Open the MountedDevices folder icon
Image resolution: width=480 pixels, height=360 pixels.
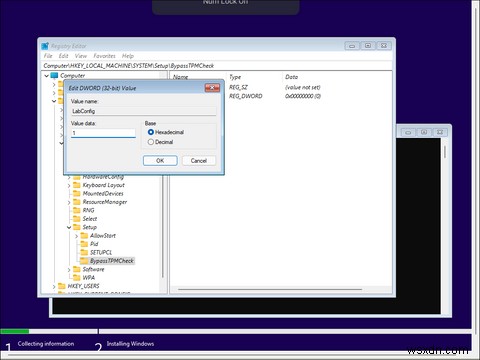(x=77, y=193)
